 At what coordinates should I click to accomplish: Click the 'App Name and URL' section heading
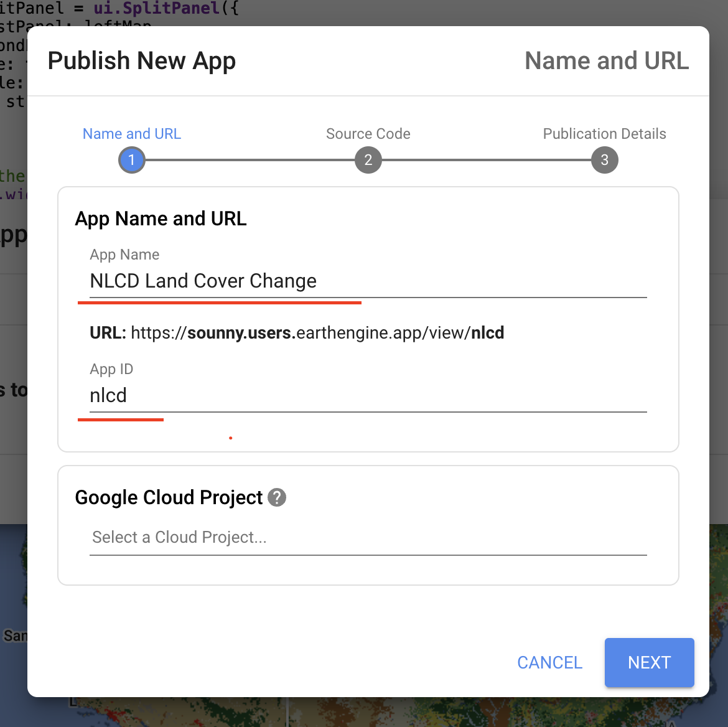(x=161, y=218)
